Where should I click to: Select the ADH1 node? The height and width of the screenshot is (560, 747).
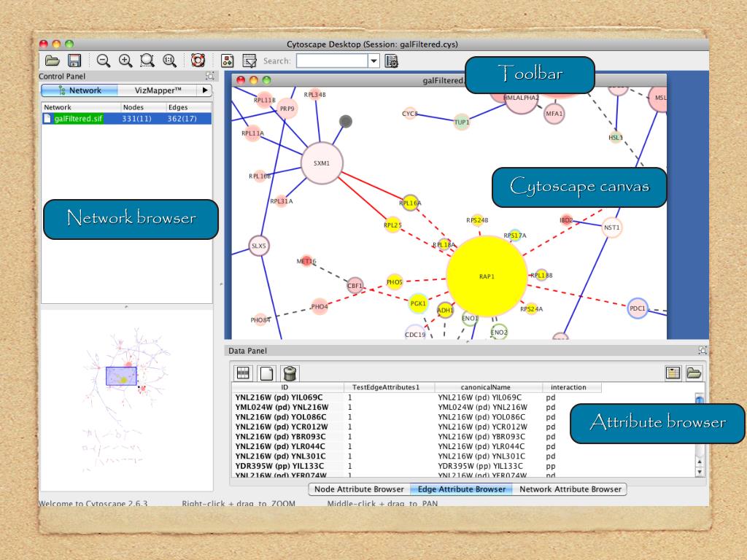pos(445,311)
